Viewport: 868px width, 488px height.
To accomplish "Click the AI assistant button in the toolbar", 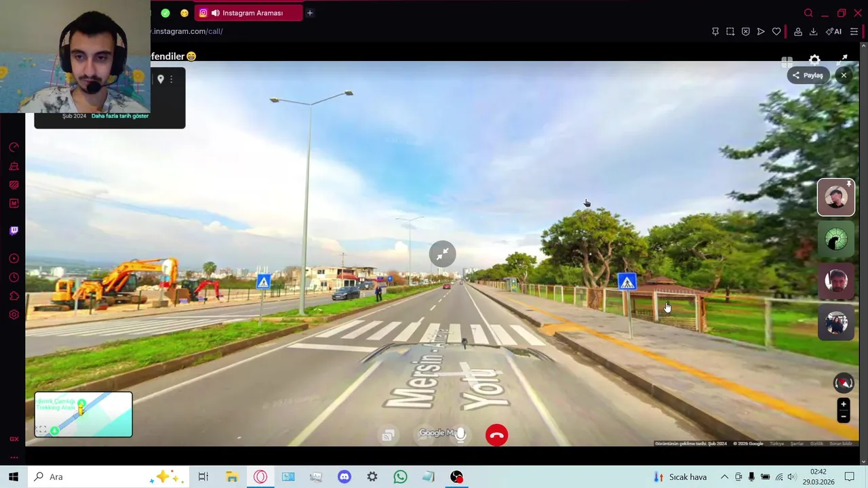I will (x=833, y=32).
